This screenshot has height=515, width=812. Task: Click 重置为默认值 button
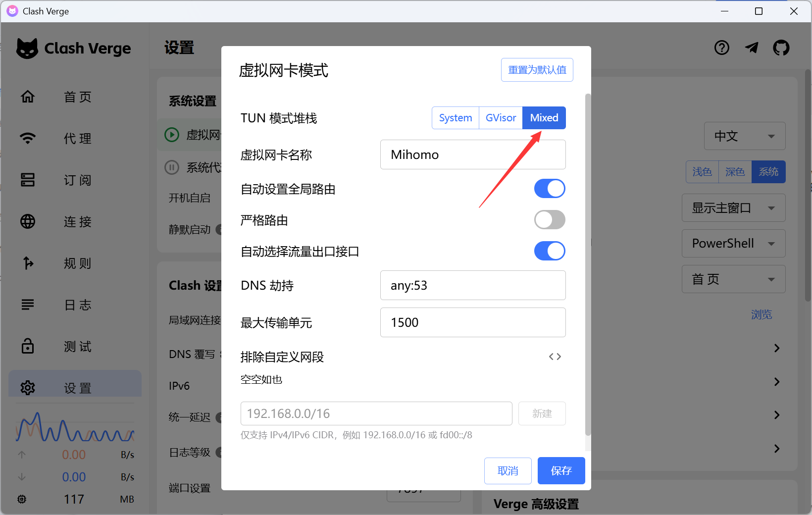point(537,70)
